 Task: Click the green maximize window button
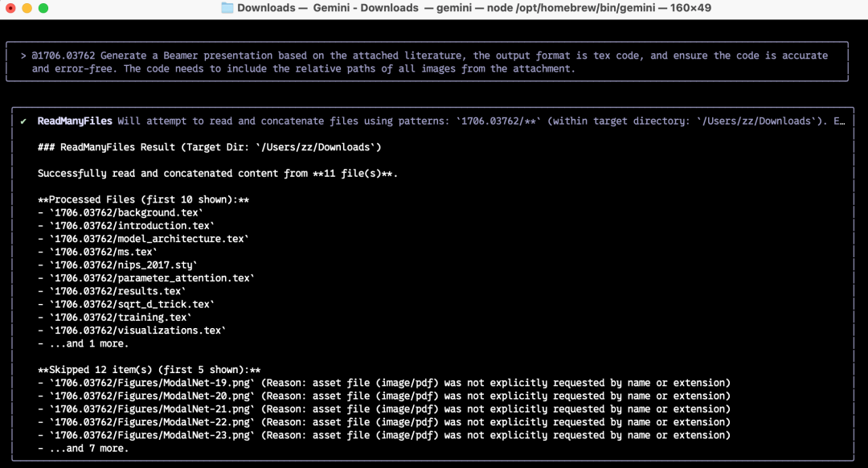pyautogui.click(x=43, y=8)
